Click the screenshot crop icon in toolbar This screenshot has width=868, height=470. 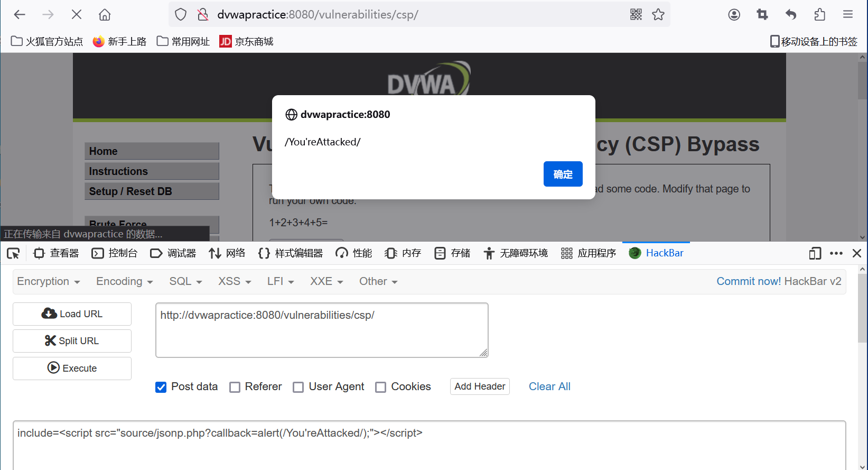[x=762, y=15]
